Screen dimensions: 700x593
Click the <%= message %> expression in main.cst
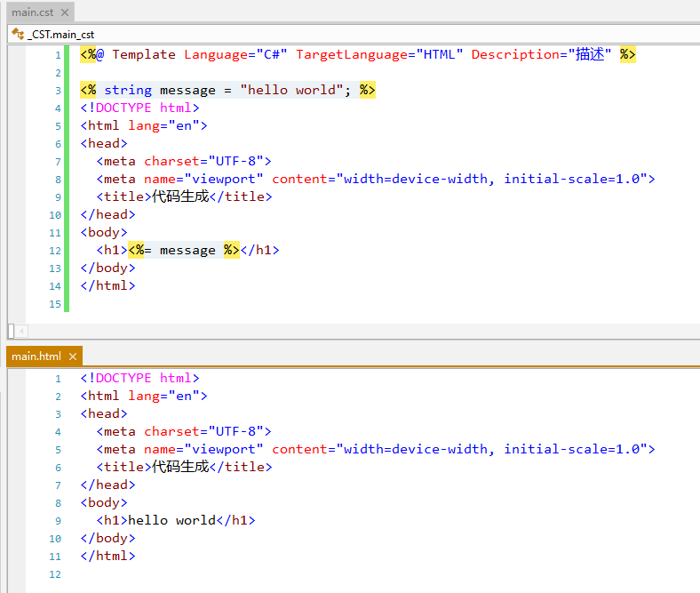[x=184, y=250]
